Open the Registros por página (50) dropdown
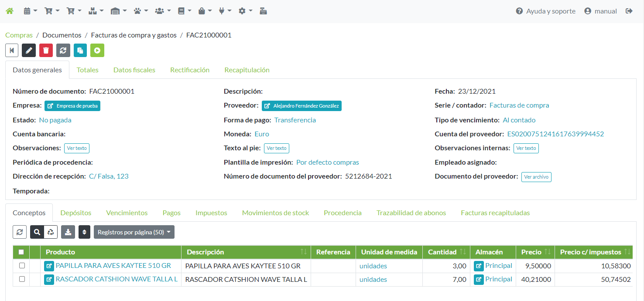 point(134,232)
